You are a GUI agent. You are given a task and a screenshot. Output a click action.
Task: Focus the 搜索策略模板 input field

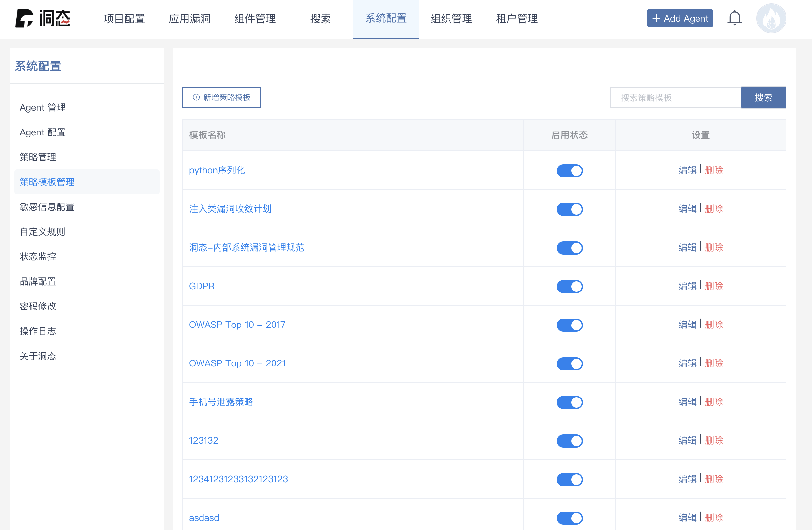coord(676,97)
